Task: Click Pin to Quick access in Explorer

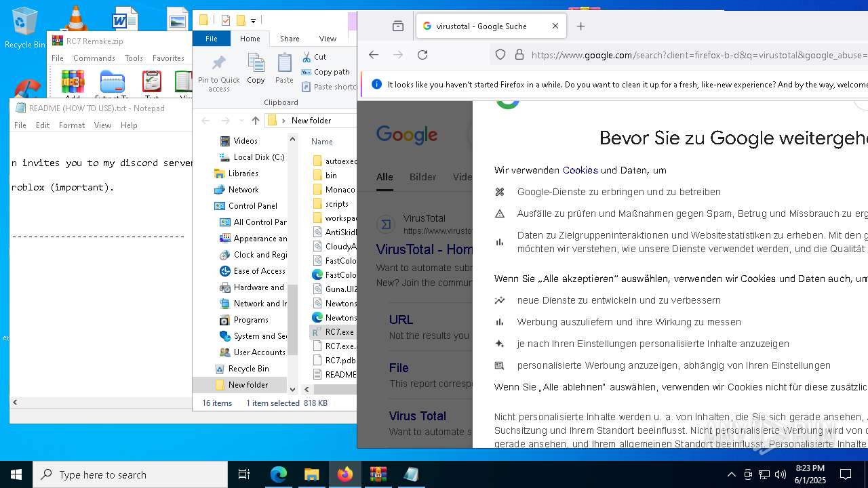Action: point(218,73)
